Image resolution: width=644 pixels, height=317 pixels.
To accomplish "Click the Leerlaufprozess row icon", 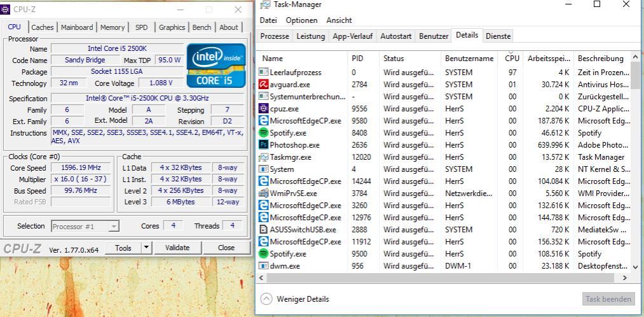I will click(263, 73).
